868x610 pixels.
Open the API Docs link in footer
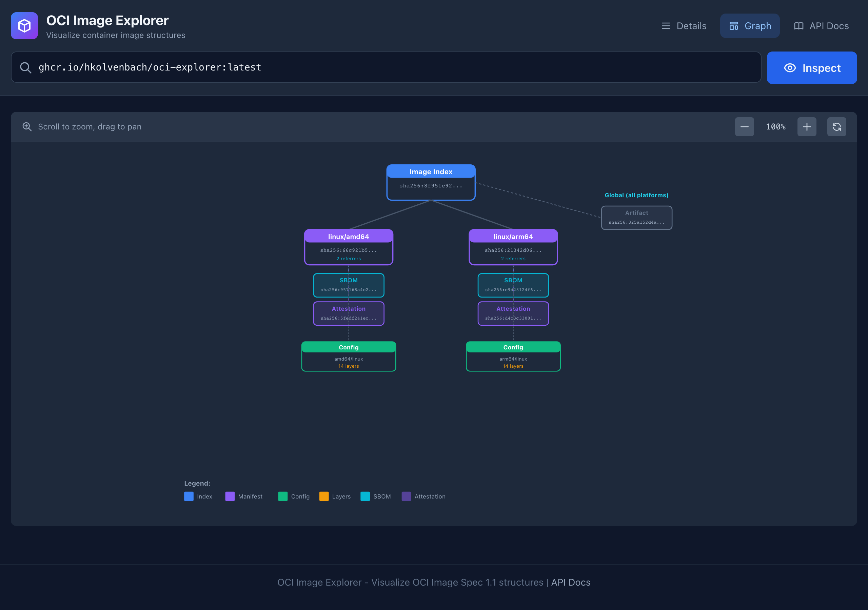point(571,583)
